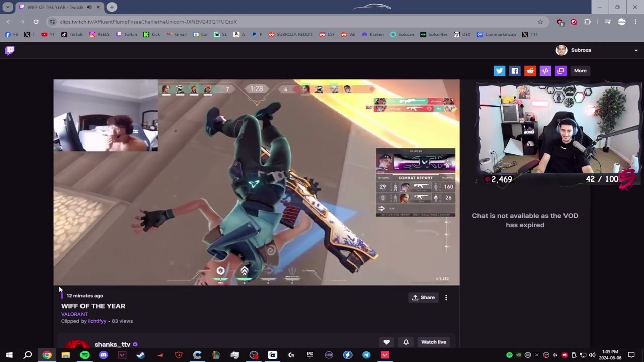
Task: Open the YT bookmark
Action: coord(48,34)
